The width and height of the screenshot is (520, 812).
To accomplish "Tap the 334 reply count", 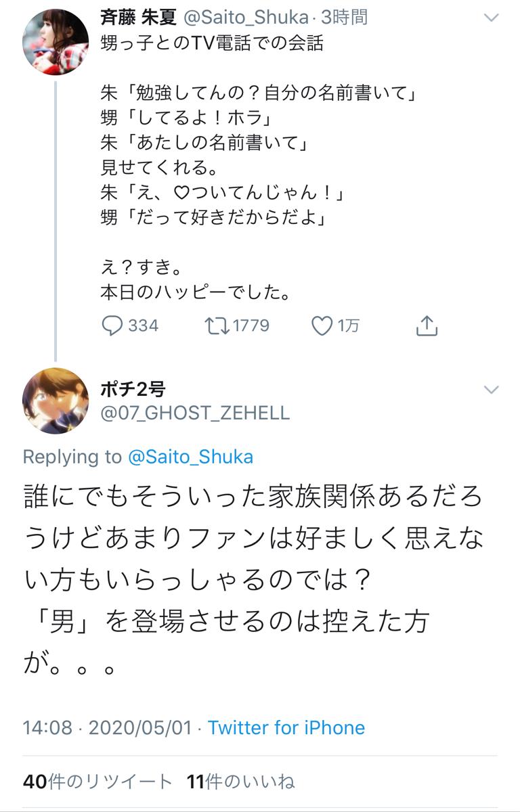I will click(143, 326).
